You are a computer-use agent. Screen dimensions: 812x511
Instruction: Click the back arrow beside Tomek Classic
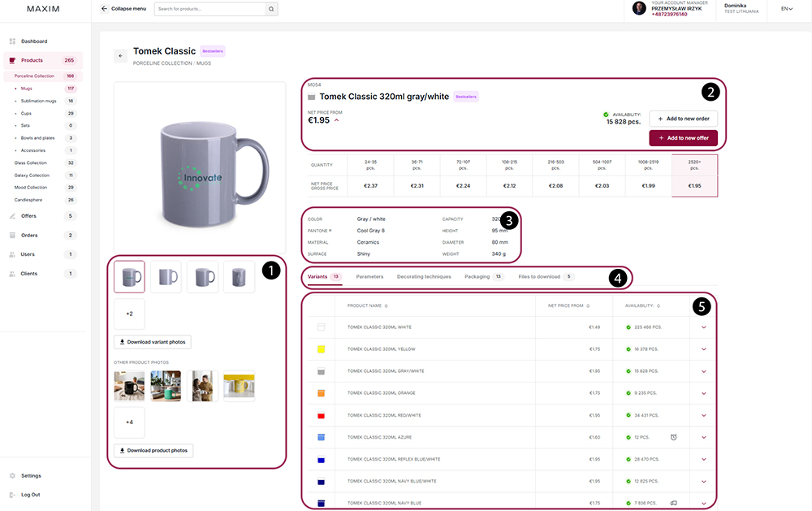(x=121, y=56)
